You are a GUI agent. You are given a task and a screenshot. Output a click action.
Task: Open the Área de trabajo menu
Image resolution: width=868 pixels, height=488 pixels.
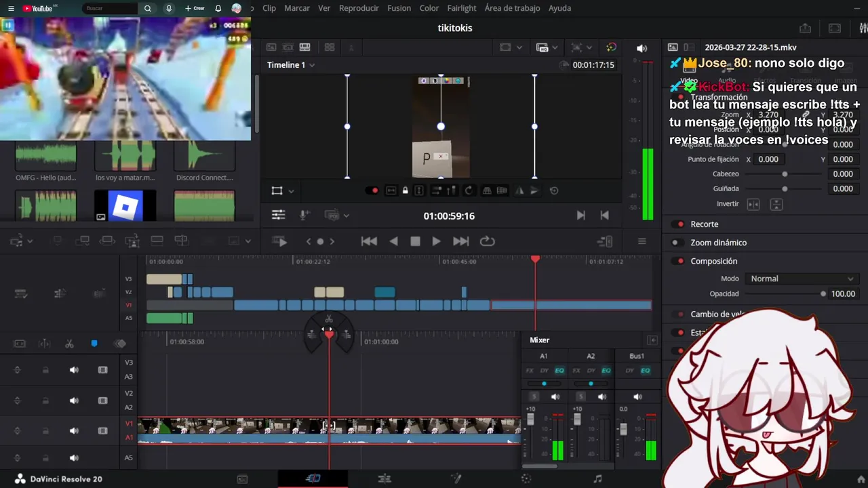coord(512,8)
